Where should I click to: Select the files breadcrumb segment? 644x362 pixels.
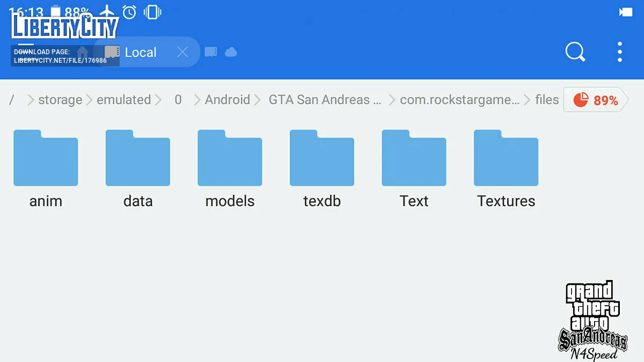[547, 100]
